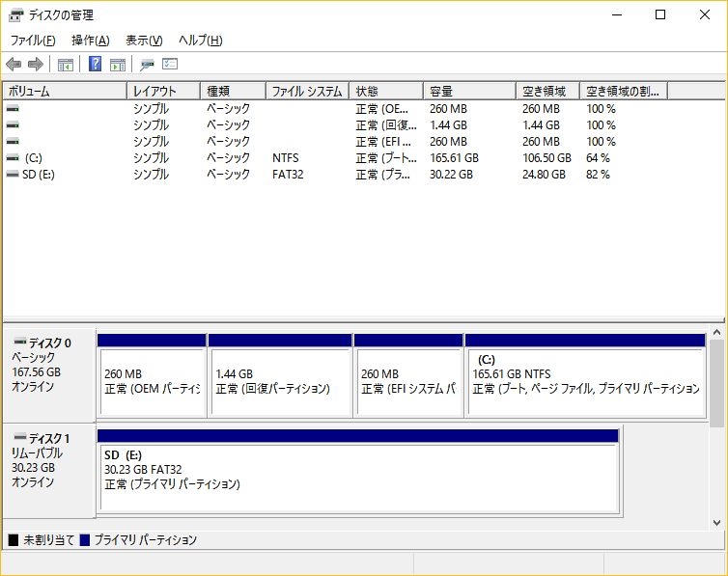Maximize the Disk Management window
Viewport: 728px width, 576px height.
[x=660, y=14]
